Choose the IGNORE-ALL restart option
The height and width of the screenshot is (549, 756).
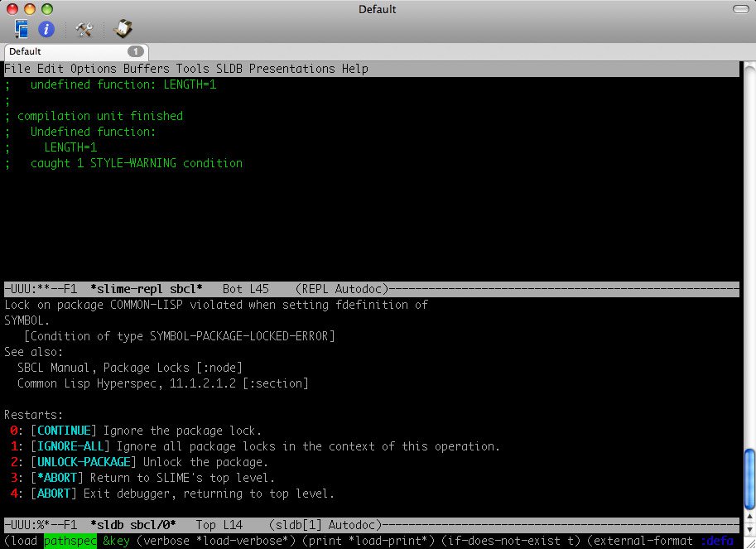70,446
